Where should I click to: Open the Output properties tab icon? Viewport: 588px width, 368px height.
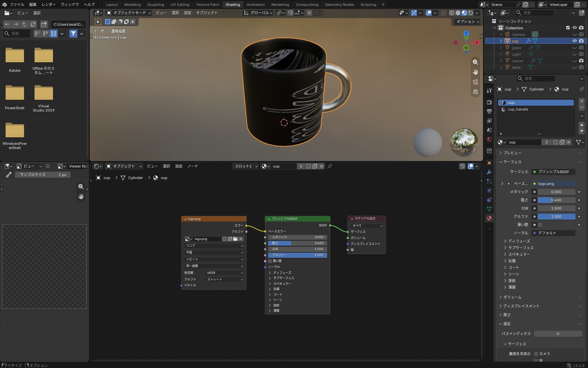point(489,111)
